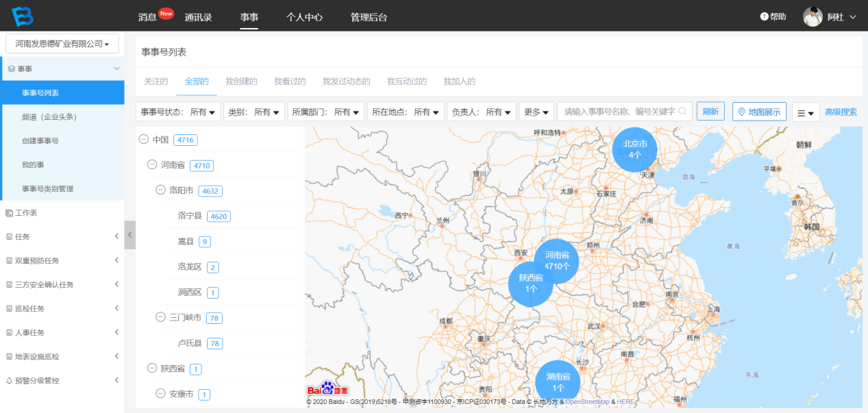Open 通讯录 in top navigation
The height and width of the screenshot is (413, 868).
point(199,17)
